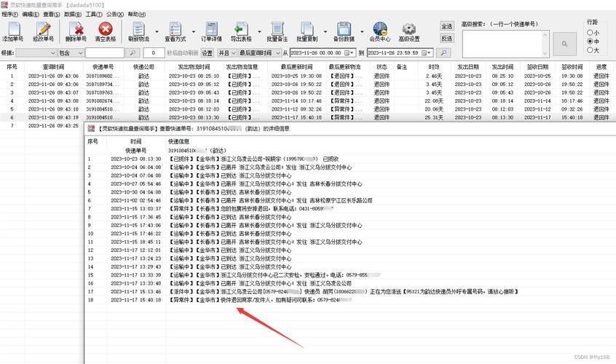Click the 查询时间 column header
This screenshot has height=364, width=616.
point(53,67)
